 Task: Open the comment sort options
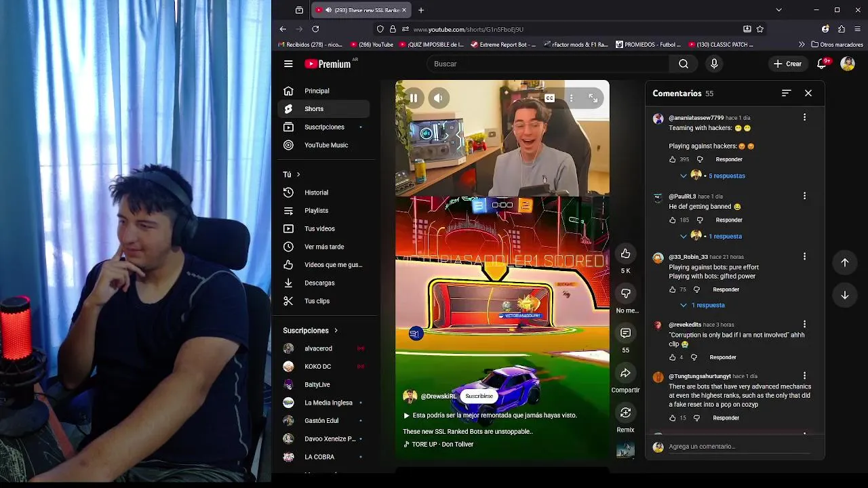coord(786,93)
